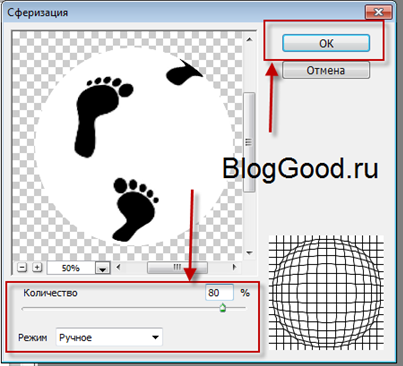Click the spherized grid preview thumbnail
The image size is (403, 366).
click(x=326, y=293)
